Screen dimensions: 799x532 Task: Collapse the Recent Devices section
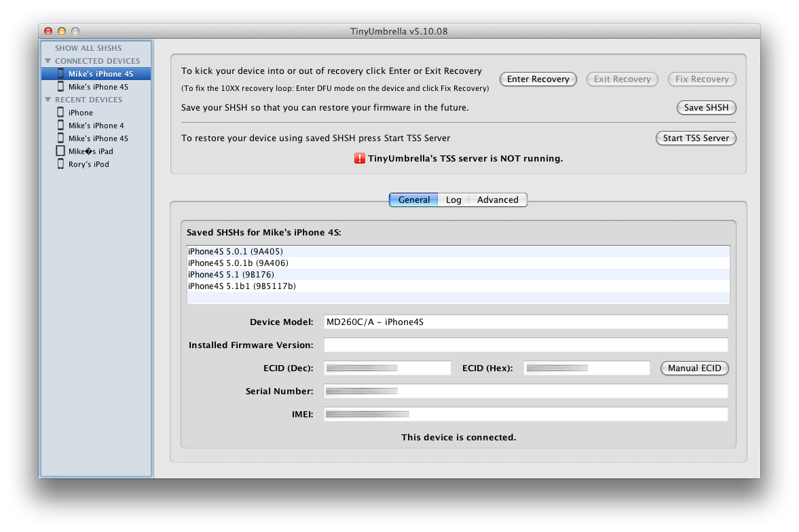pos(48,99)
